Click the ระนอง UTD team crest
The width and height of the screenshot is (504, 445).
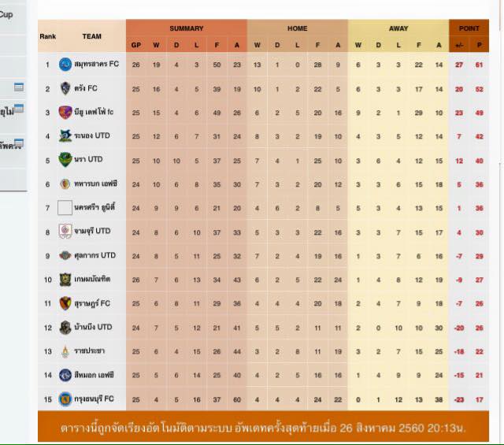[65, 135]
